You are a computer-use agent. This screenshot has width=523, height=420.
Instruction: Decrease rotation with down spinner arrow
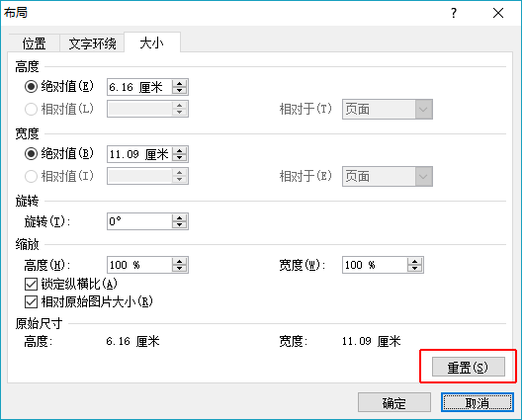pyautogui.click(x=180, y=224)
